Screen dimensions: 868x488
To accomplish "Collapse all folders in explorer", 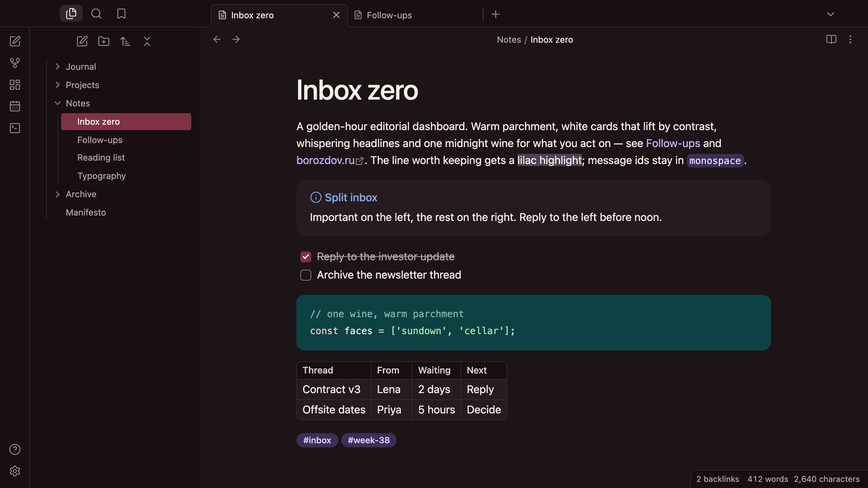I will point(147,41).
